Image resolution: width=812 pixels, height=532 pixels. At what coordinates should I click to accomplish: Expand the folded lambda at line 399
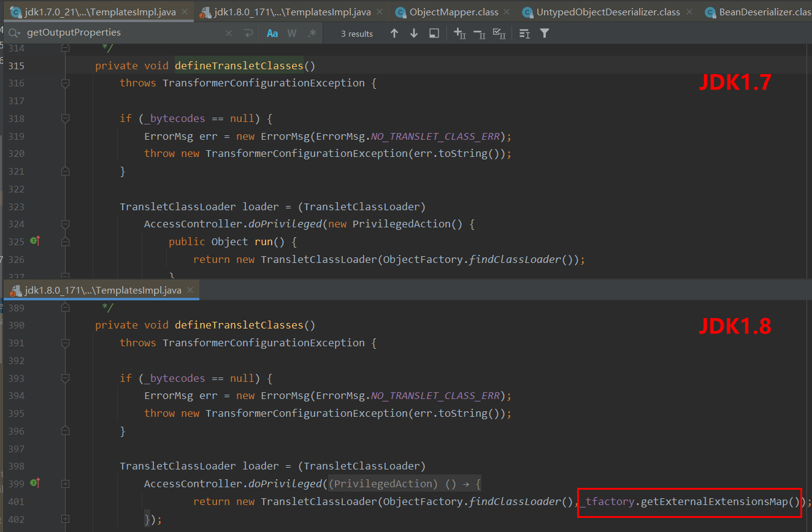[66, 484]
